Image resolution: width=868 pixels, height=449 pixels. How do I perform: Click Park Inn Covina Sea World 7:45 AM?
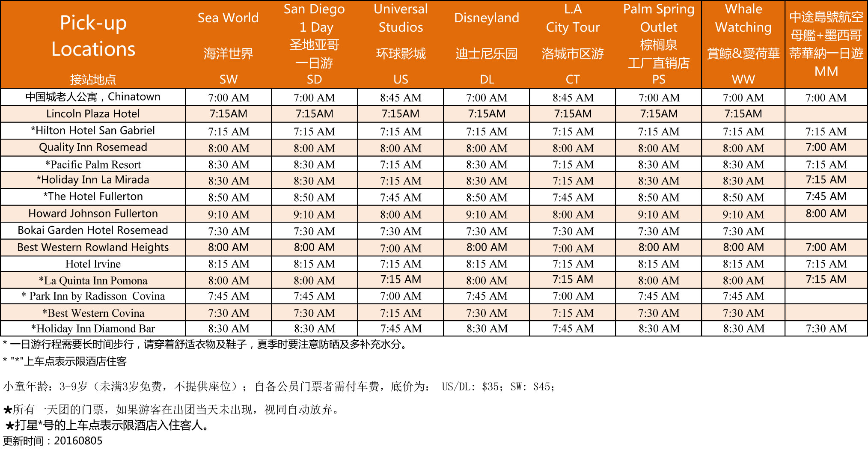(x=228, y=296)
